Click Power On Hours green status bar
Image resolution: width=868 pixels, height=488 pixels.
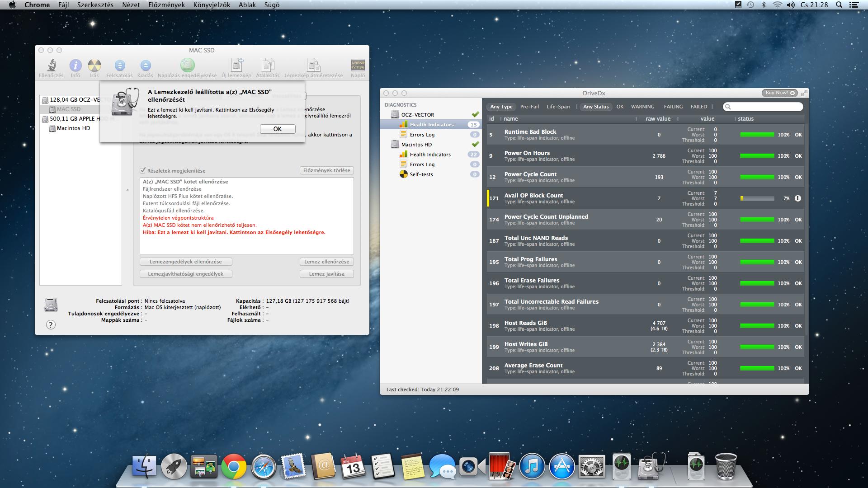pos(757,156)
